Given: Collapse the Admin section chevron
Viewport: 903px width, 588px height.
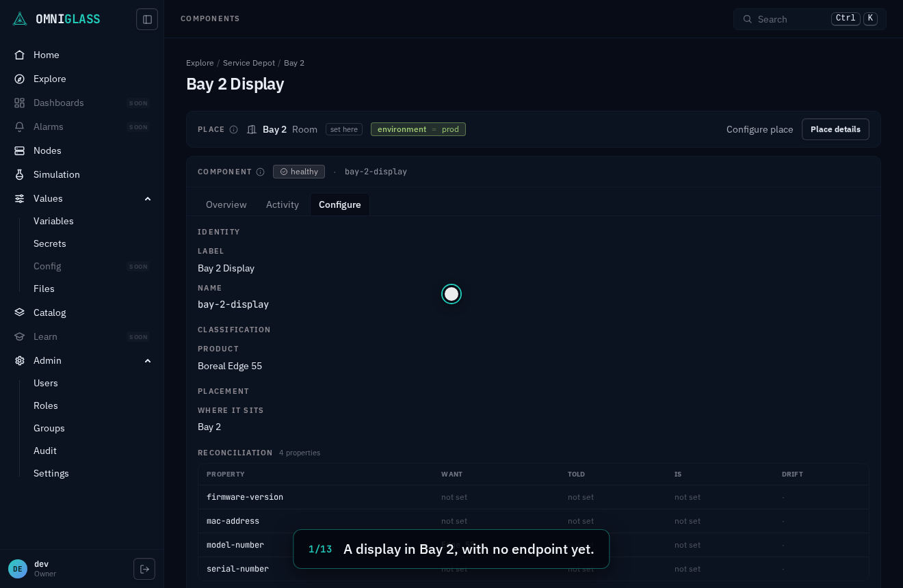Looking at the screenshot, I should (148, 360).
